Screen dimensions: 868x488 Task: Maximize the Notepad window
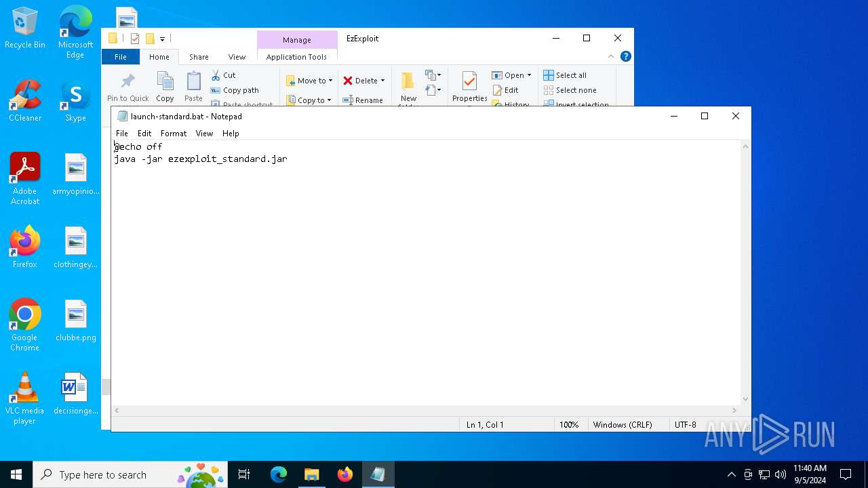[705, 116]
